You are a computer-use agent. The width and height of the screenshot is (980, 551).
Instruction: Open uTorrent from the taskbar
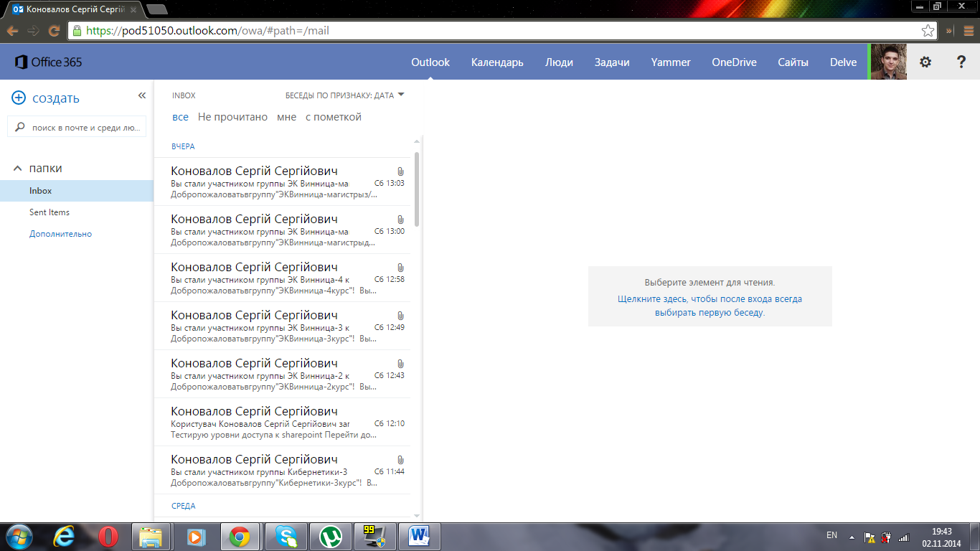331,536
